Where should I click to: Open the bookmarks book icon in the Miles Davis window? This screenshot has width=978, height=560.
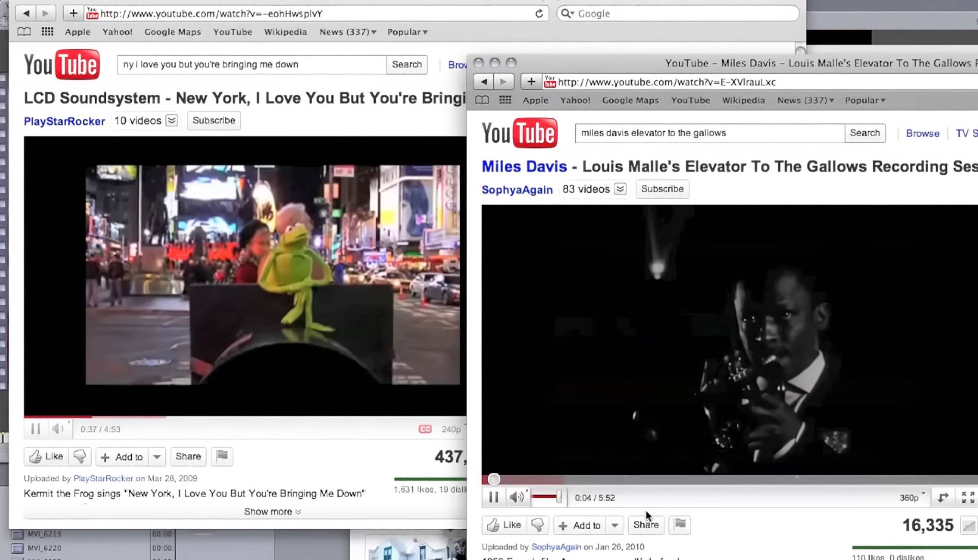[x=482, y=100]
